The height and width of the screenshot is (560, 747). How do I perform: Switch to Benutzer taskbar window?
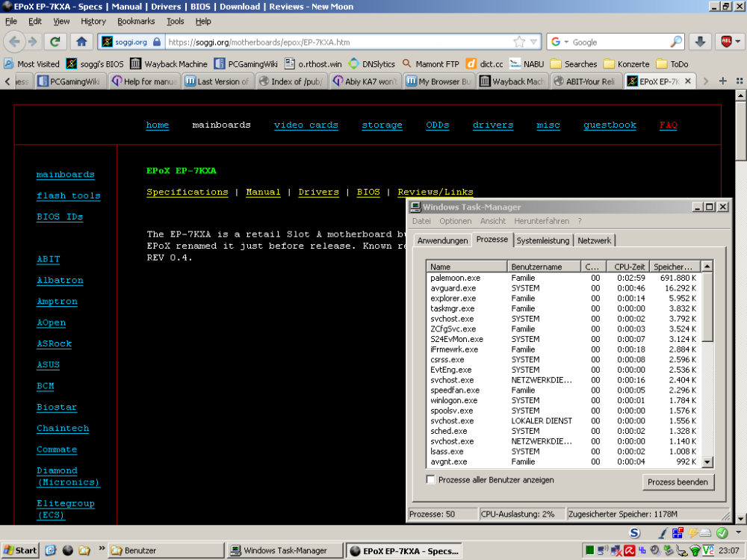coord(165,550)
